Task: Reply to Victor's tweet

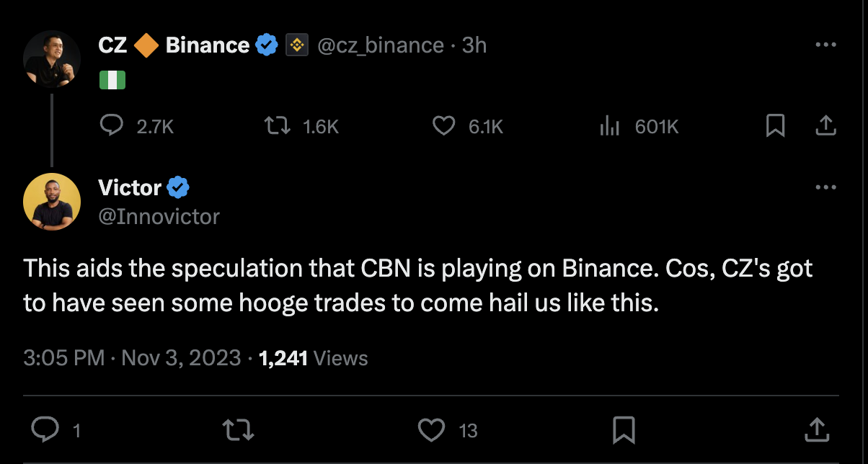Action: tap(46, 430)
